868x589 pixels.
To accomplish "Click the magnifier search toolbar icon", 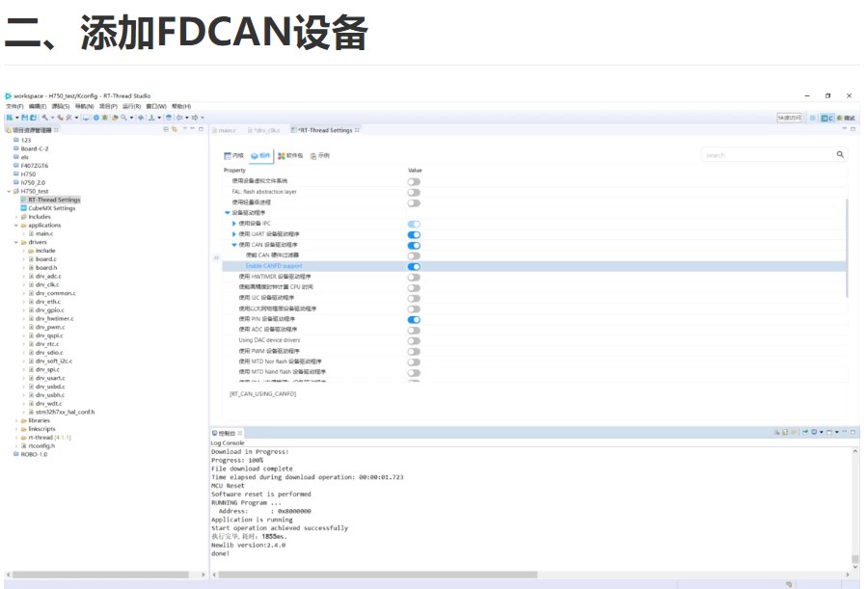I will click(123, 118).
